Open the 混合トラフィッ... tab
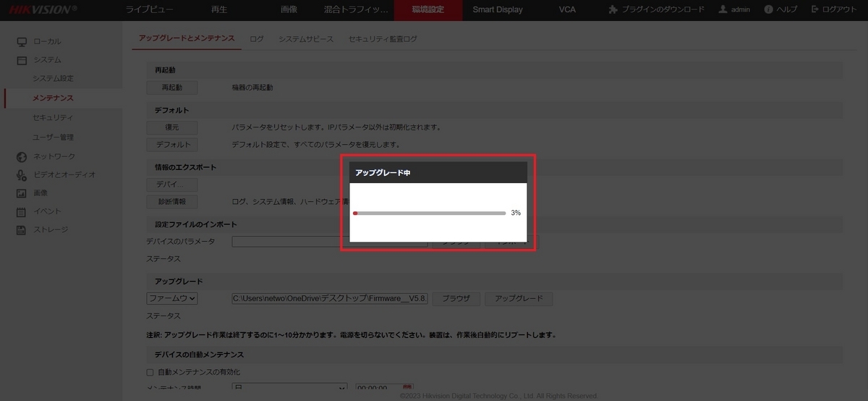868x401 pixels. click(x=357, y=10)
